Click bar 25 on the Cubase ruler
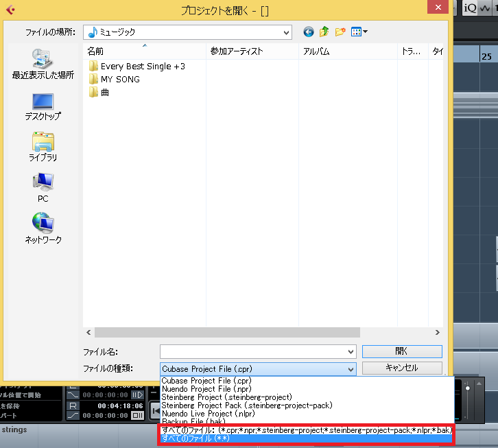This screenshot has height=448, width=498. point(486,56)
